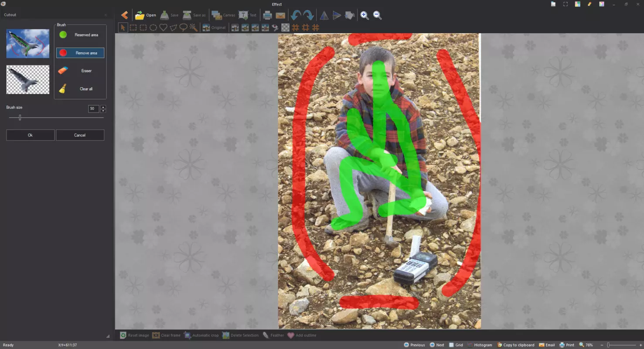The height and width of the screenshot is (349, 644).
Task: Click the plus at zoom slider end
Action: tap(641, 345)
